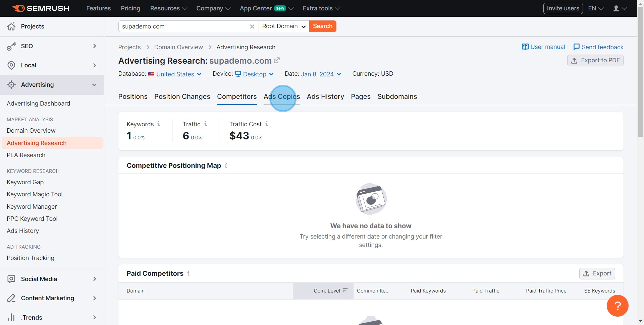
Task: Expand the Social Media section
Action: [x=95, y=279]
